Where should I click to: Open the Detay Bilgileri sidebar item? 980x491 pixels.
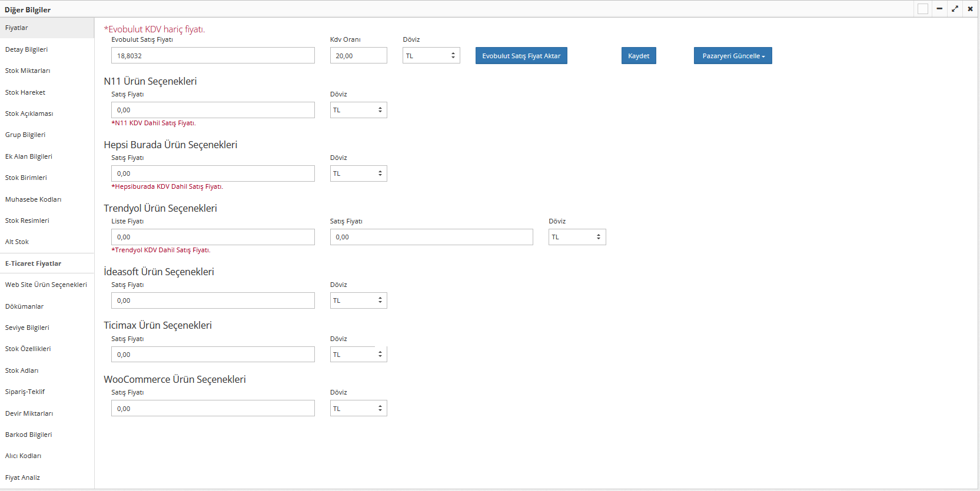[26, 49]
